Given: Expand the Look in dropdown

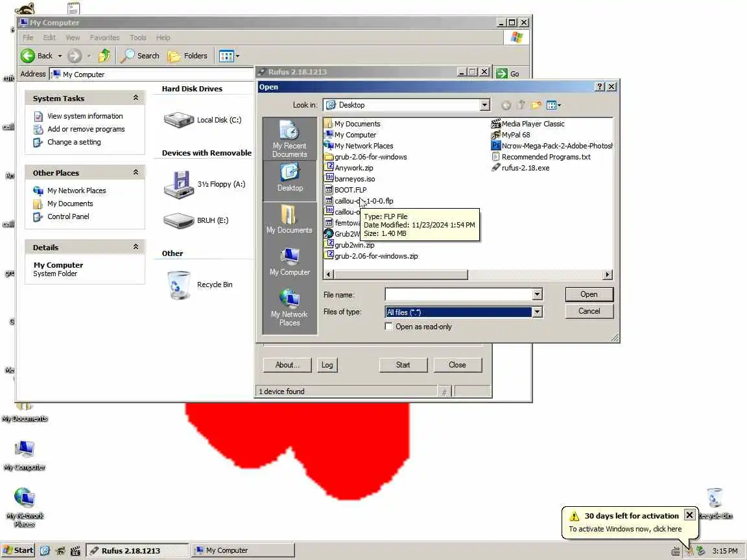Looking at the screenshot, I should coord(484,105).
